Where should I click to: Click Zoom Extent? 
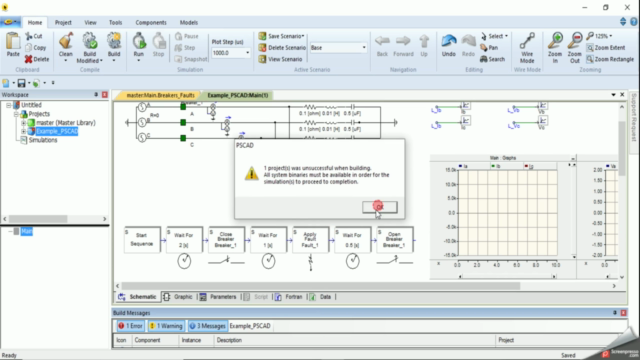click(x=606, y=48)
